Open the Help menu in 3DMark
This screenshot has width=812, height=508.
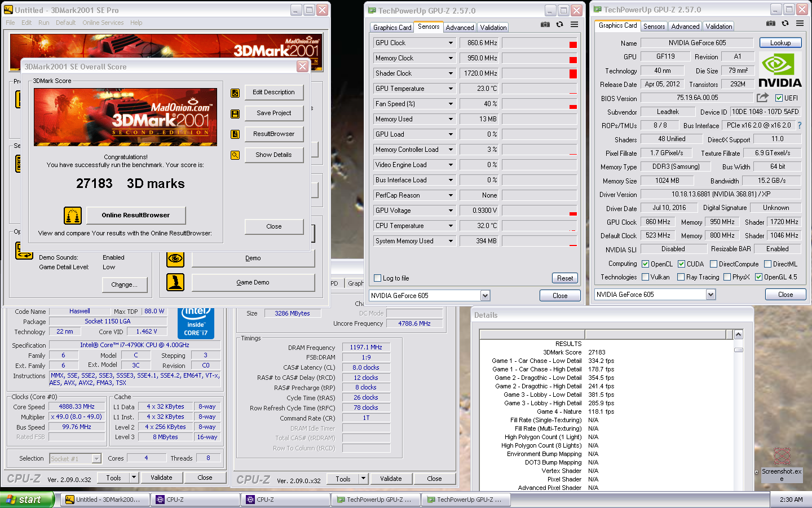pos(136,23)
